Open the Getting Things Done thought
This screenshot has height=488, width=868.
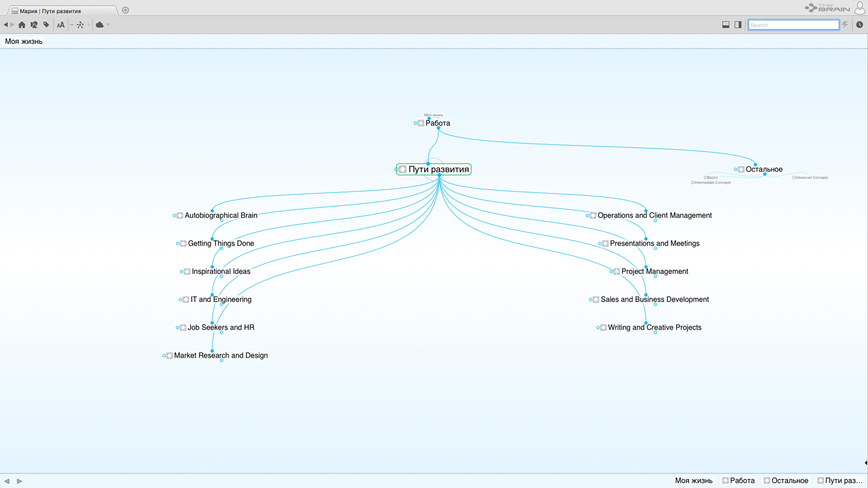point(221,244)
